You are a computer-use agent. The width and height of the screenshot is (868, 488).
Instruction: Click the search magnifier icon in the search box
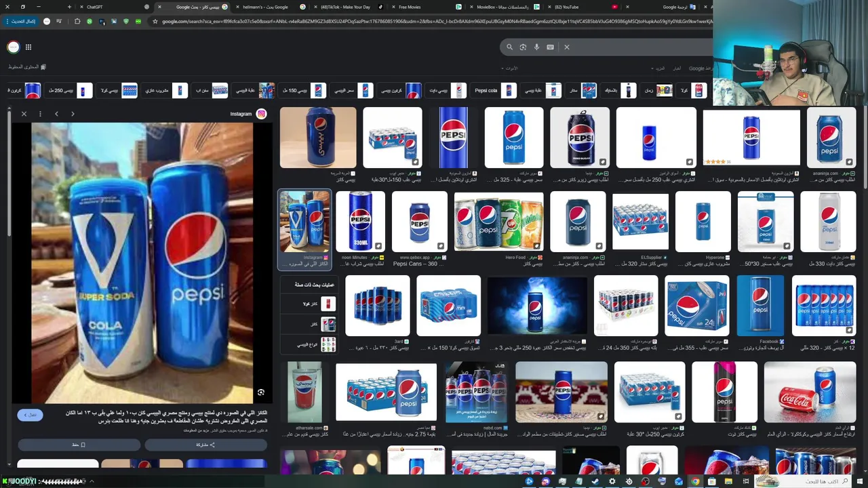509,47
